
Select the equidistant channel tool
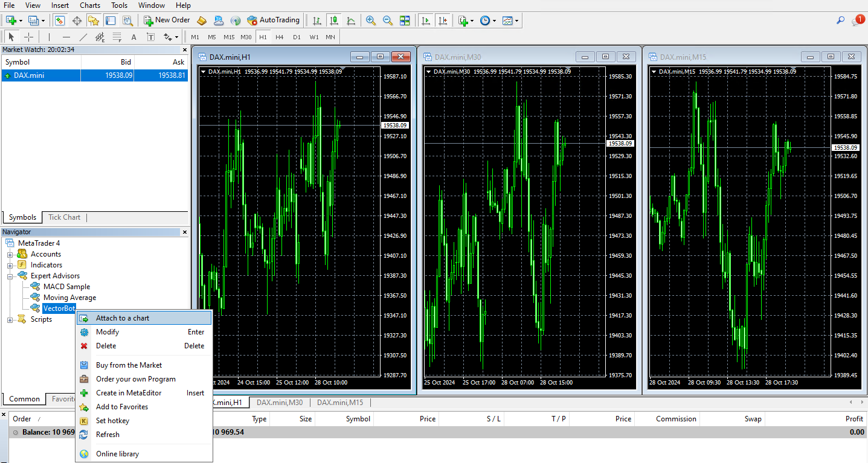click(x=100, y=37)
